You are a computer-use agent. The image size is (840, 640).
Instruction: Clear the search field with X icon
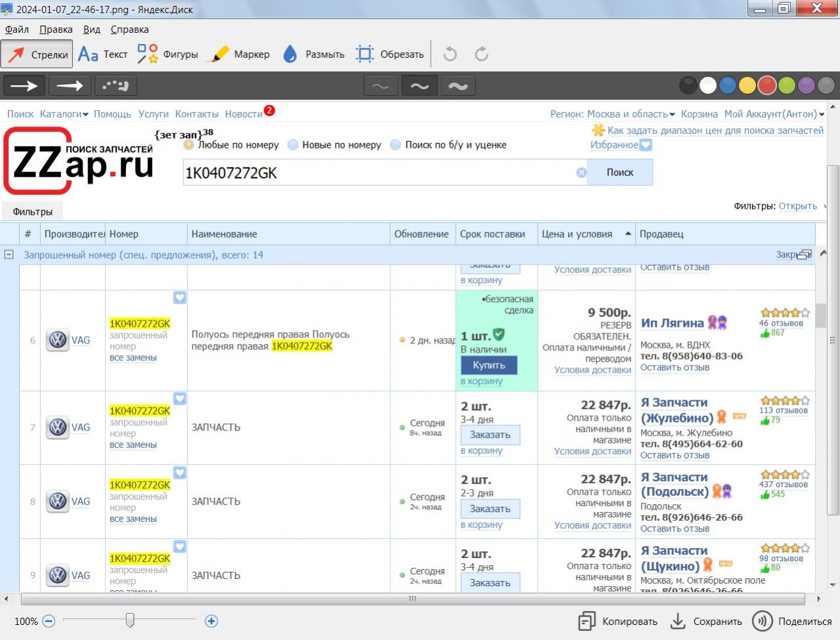pyautogui.click(x=581, y=173)
